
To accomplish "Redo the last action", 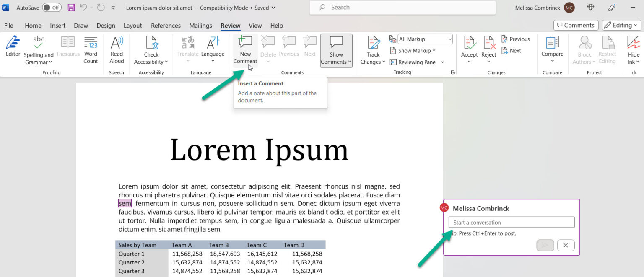I will point(101,8).
